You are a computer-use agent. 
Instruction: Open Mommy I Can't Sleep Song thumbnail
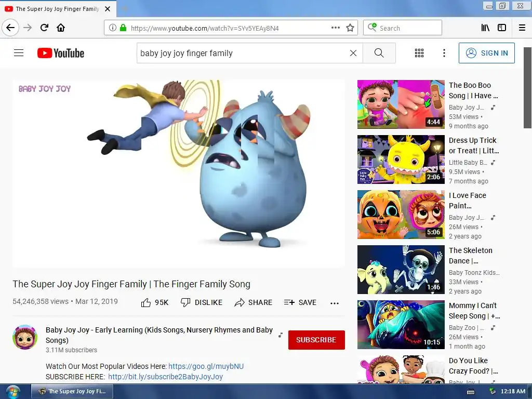401,324
